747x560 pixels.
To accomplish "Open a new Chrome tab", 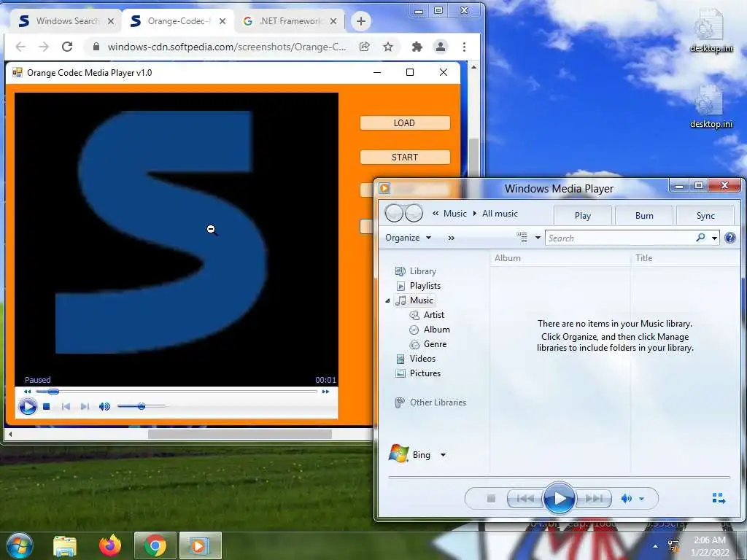I will (x=360, y=21).
